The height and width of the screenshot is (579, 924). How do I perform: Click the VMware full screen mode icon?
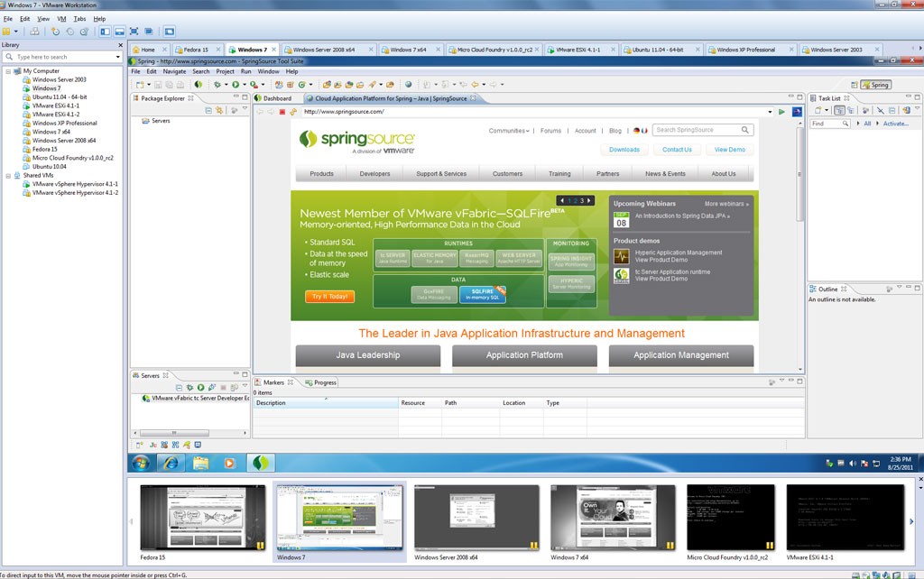point(134,32)
